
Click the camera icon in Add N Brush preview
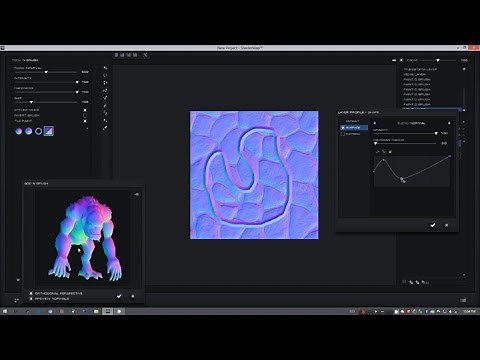tap(136, 194)
